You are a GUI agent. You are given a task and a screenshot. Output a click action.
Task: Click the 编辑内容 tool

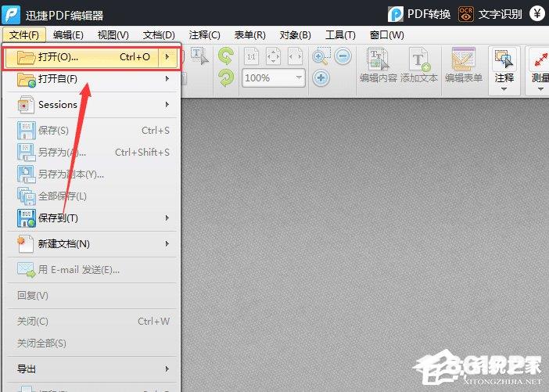(379, 66)
